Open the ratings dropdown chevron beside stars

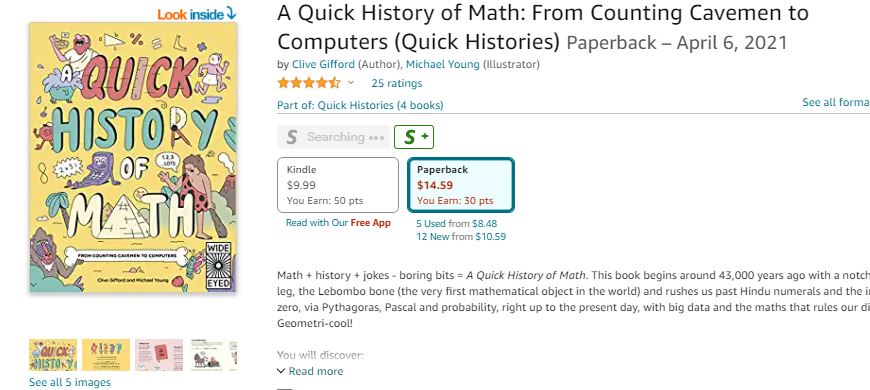click(351, 83)
